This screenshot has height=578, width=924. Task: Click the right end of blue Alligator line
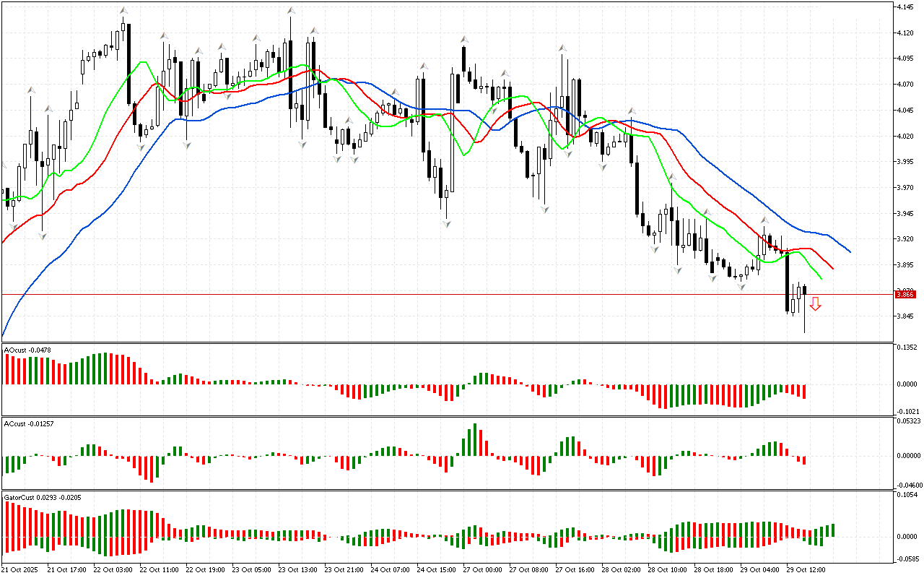(x=850, y=251)
